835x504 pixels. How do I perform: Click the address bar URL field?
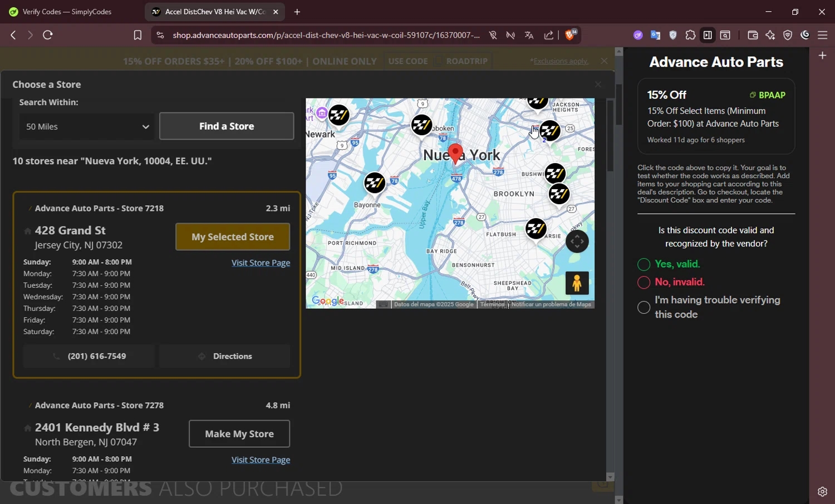coord(326,35)
